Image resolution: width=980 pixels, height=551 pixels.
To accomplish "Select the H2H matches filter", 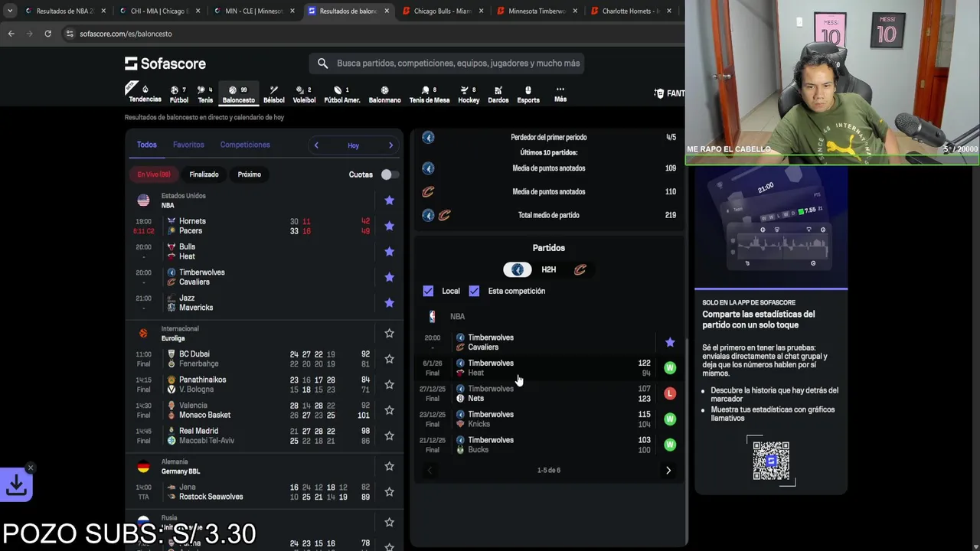I will [x=548, y=269].
